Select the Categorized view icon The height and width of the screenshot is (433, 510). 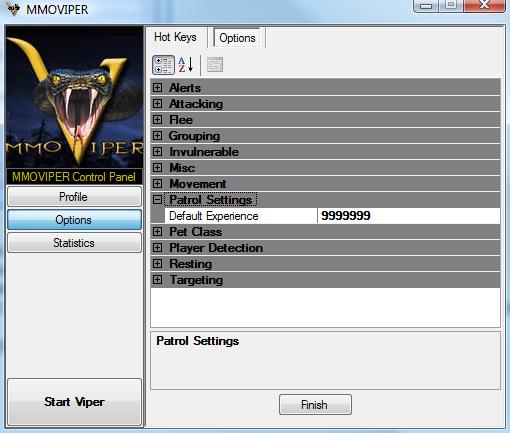click(x=163, y=65)
